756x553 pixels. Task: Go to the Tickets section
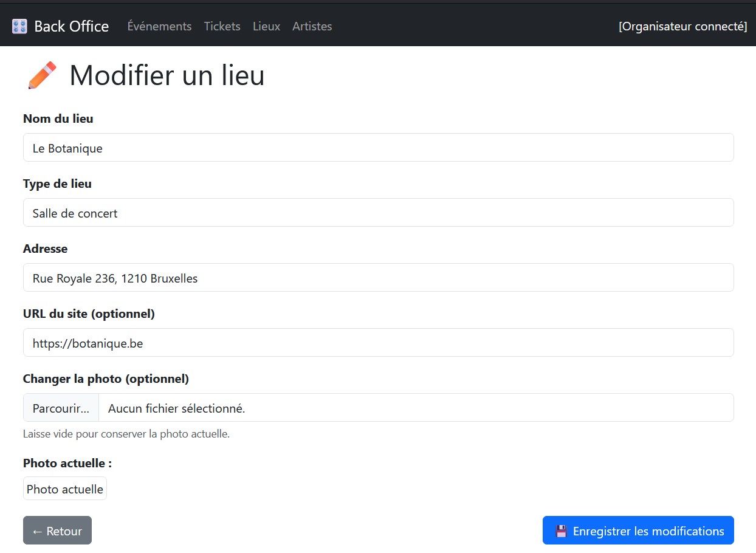(x=222, y=26)
